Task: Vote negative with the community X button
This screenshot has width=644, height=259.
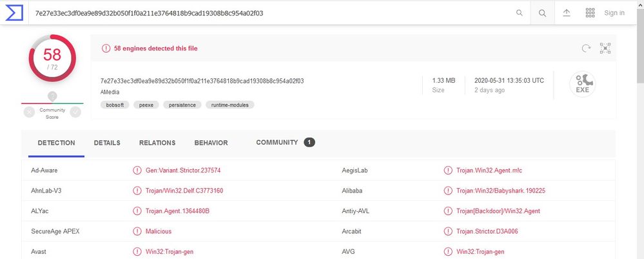Action: 29,112
